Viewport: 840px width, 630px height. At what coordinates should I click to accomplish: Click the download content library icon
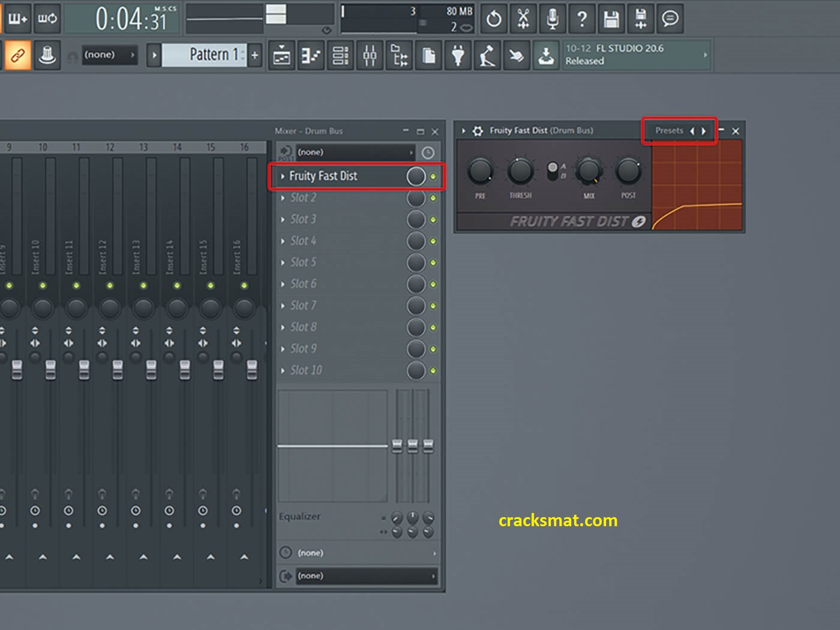546,56
